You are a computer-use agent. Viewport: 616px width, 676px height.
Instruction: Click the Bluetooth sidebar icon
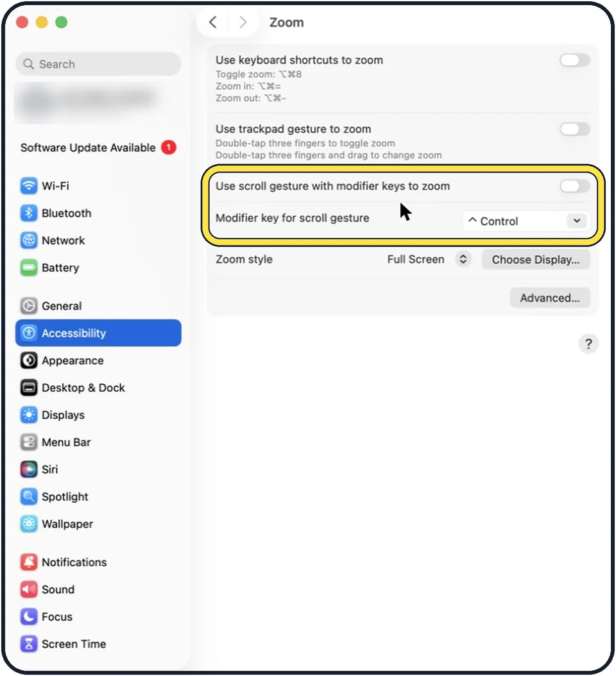(x=29, y=213)
